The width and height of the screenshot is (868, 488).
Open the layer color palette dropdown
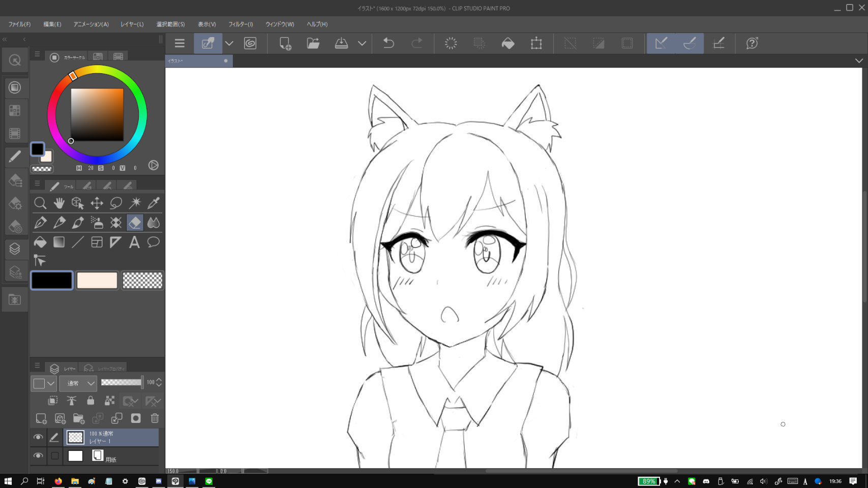point(44,383)
